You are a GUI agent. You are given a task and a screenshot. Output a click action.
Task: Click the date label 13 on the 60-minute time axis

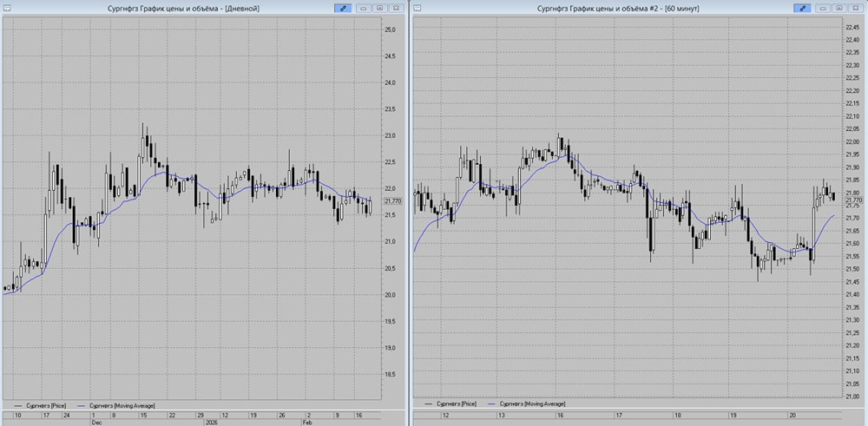pyautogui.click(x=502, y=415)
